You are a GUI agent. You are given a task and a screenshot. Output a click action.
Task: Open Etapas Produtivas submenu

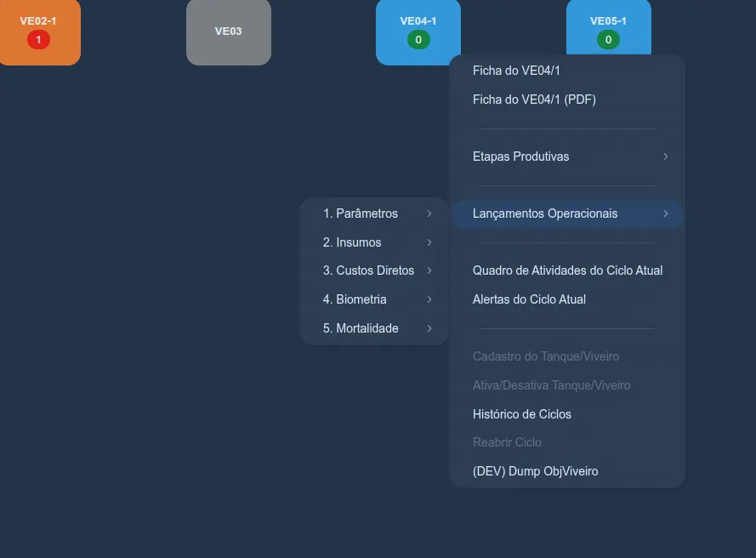[567, 157]
